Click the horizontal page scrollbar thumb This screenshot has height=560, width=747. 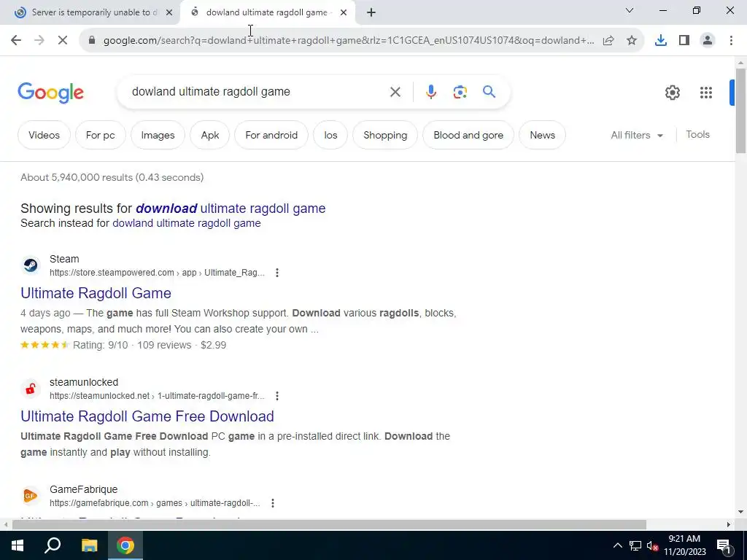tap(329, 525)
